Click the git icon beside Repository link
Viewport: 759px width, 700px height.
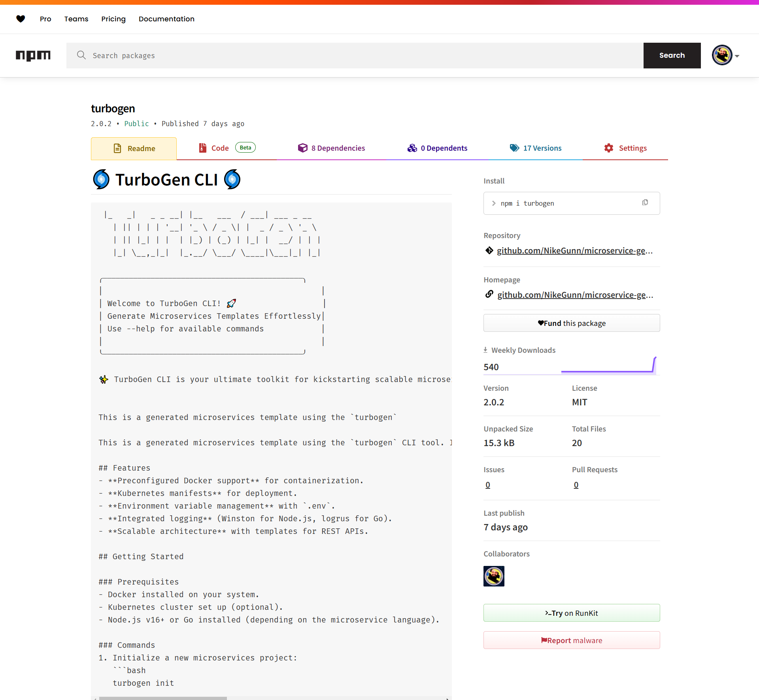(x=489, y=250)
